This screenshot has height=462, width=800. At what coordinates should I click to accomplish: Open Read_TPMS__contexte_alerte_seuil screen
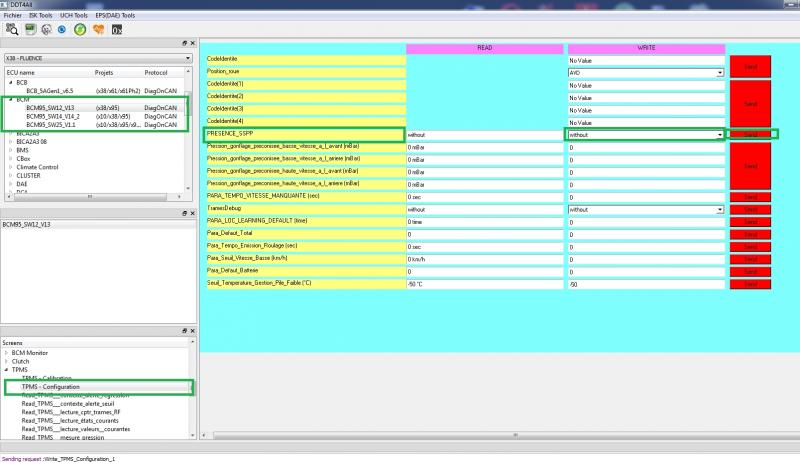point(67,403)
